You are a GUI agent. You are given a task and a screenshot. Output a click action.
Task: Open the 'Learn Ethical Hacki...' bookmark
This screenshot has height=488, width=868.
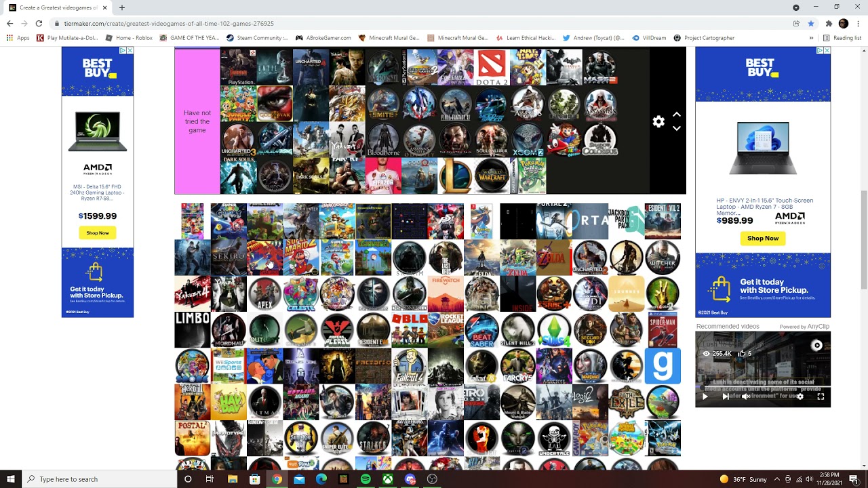526,38
